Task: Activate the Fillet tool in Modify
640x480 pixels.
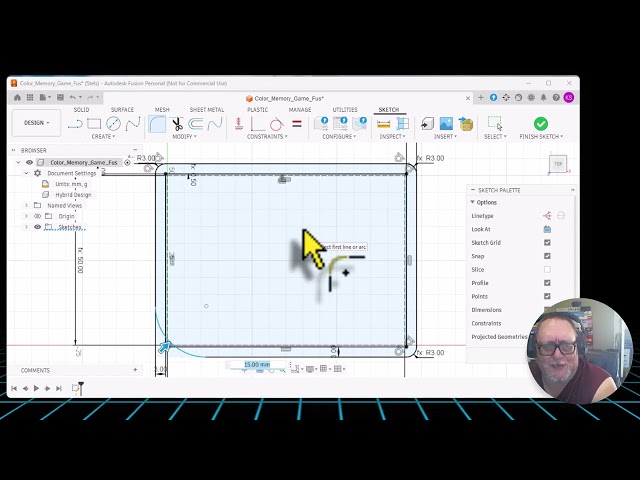Action: (x=157, y=124)
